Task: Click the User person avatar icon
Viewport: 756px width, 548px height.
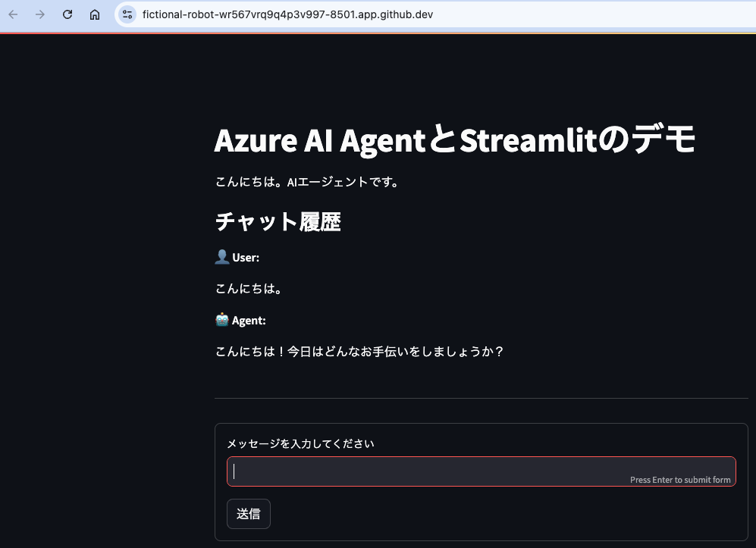Action: coord(221,255)
